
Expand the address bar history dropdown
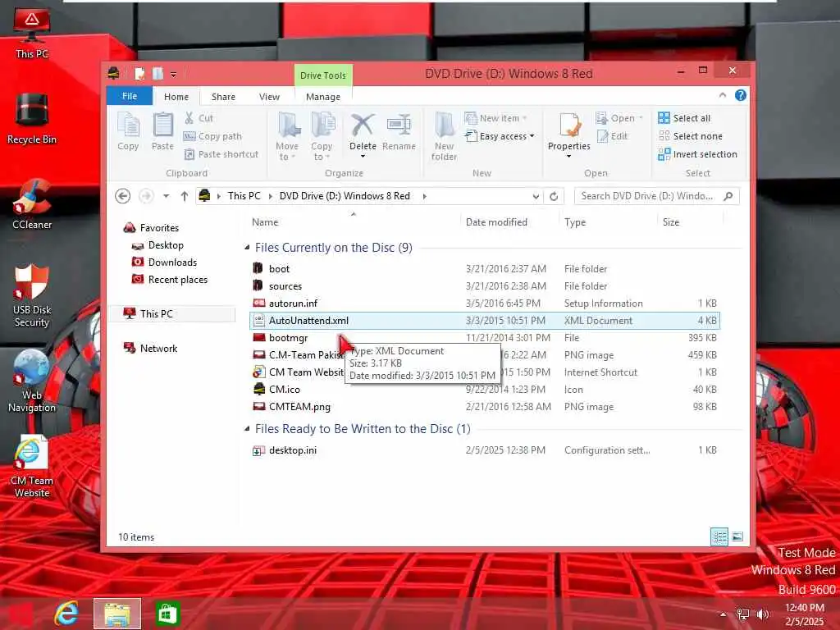[536, 197]
